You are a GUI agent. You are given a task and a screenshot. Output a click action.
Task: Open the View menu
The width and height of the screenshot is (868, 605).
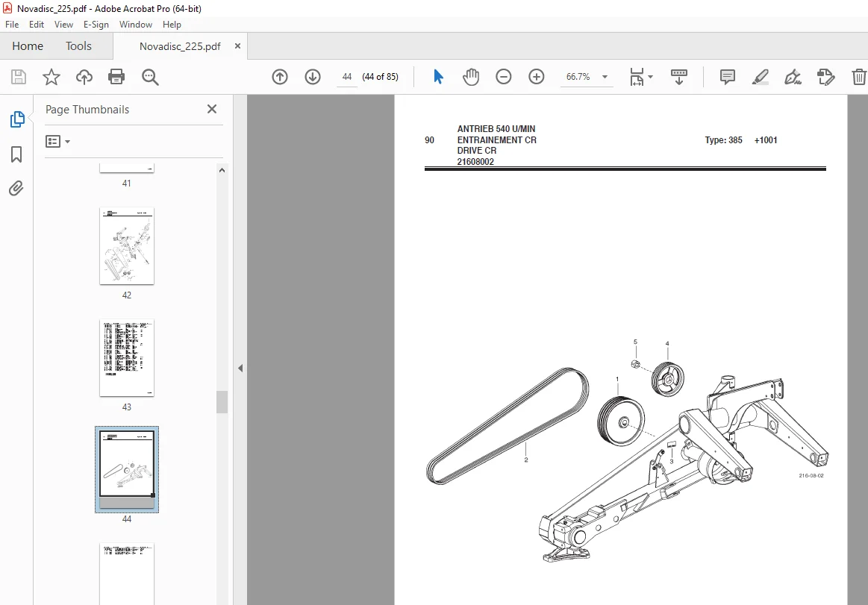63,25
